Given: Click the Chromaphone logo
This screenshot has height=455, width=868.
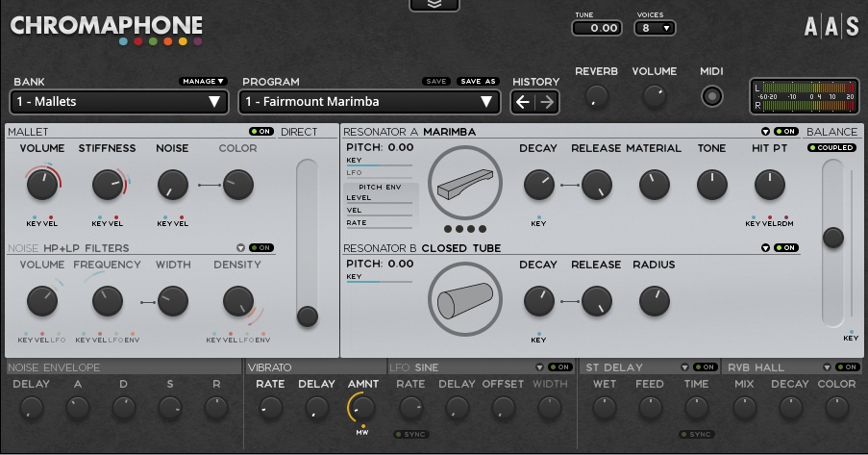Looking at the screenshot, I should [x=107, y=30].
